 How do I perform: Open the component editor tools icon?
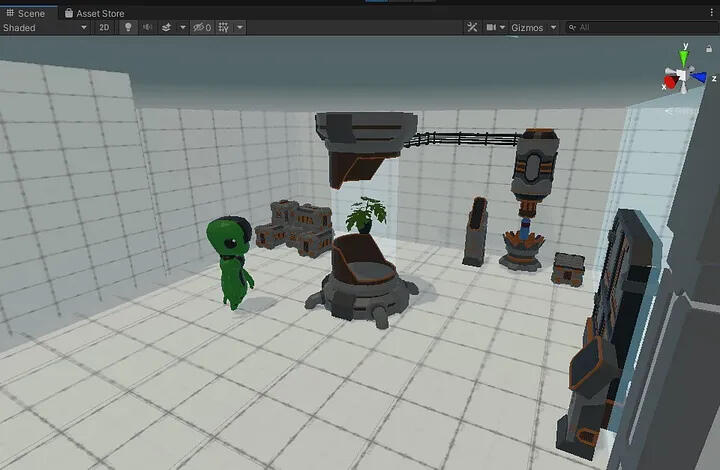point(472,28)
